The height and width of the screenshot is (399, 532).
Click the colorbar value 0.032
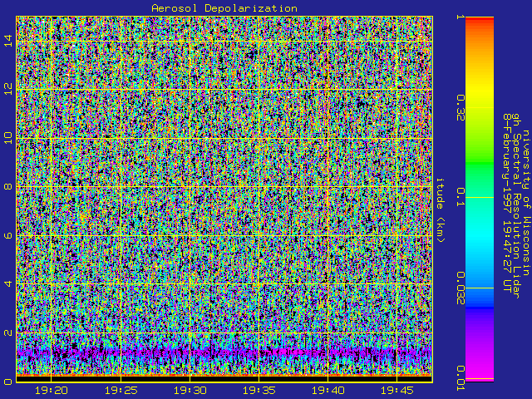pos(461,288)
